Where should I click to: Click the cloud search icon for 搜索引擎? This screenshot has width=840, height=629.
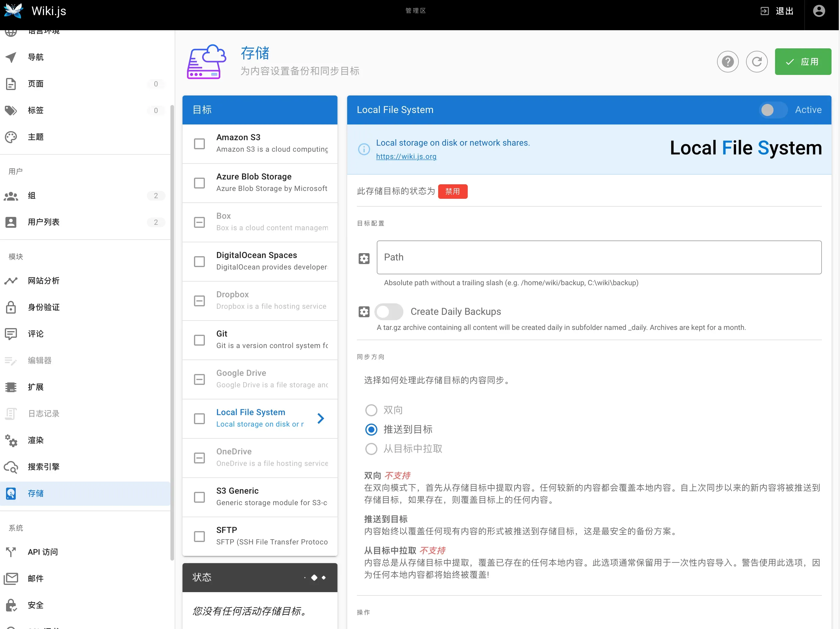[11, 467]
